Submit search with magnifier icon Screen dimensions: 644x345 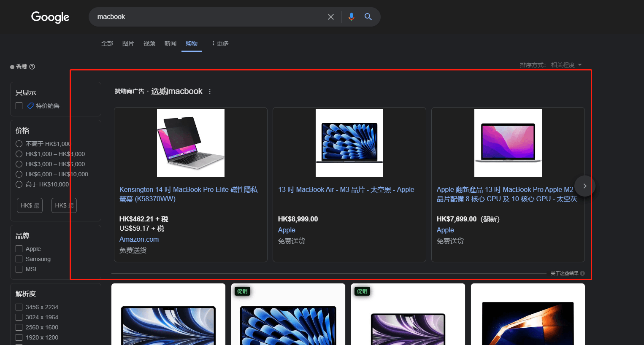pos(368,17)
